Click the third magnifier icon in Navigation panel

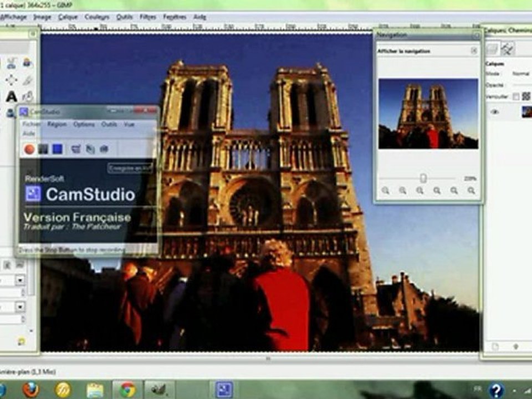tap(420, 191)
